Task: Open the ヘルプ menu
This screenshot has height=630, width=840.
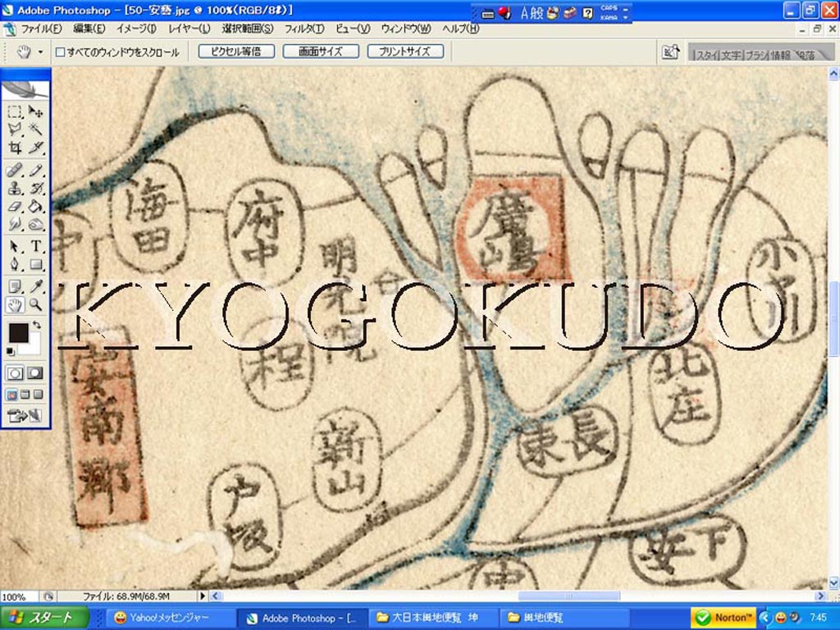Action: 460,29
